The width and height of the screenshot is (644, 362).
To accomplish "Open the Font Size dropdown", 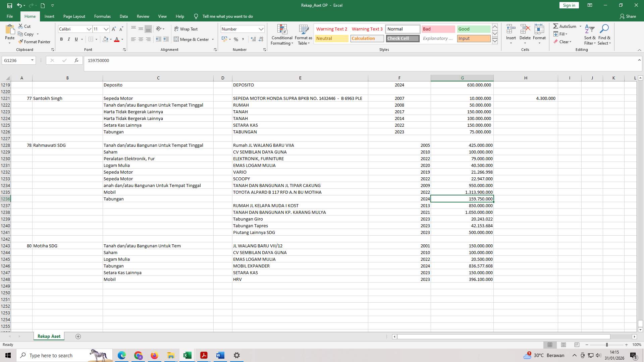I will point(106,29).
